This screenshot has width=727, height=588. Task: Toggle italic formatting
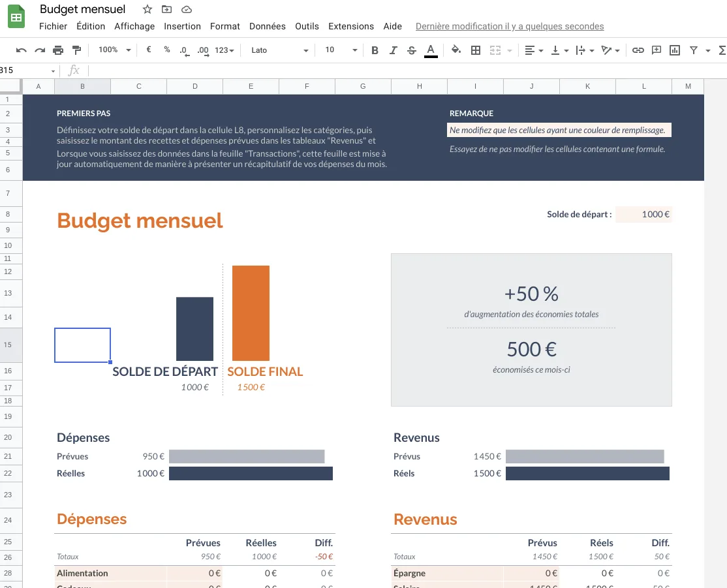(393, 50)
